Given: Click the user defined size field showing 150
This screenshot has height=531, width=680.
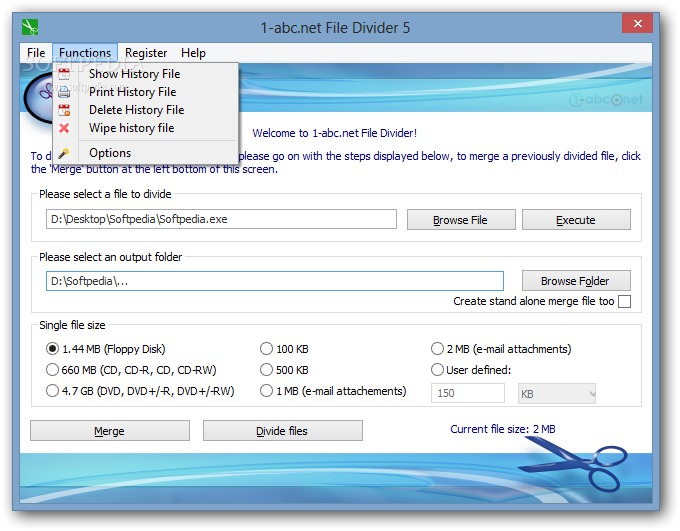Looking at the screenshot, I should (x=468, y=393).
